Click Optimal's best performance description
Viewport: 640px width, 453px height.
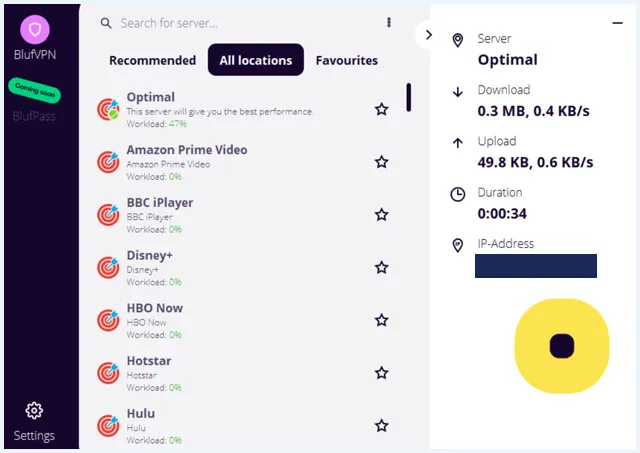click(x=220, y=111)
